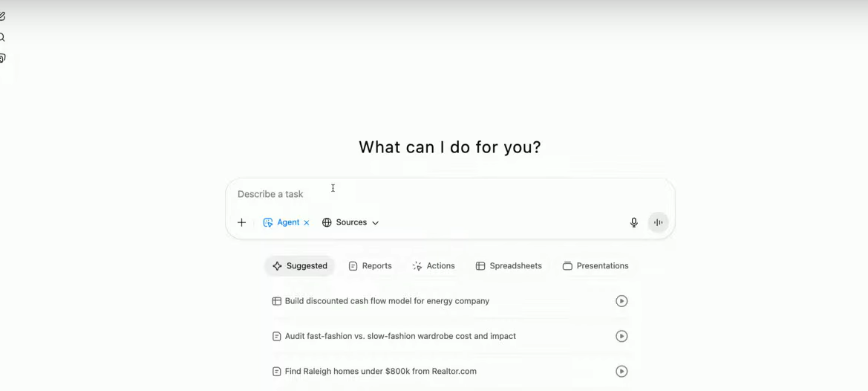Remove Agent mode with the x
The height and width of the screenshot is (391, 868).
point(307,223)
